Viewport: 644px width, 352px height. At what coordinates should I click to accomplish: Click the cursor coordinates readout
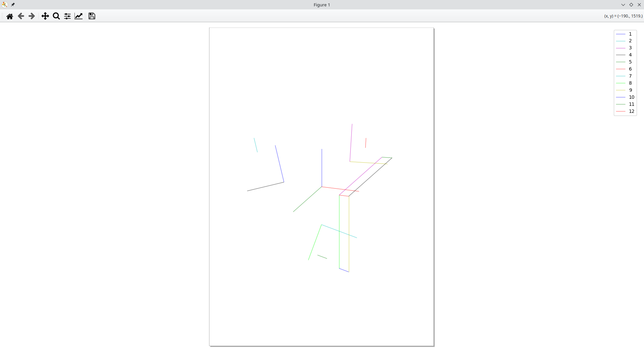point(623,16)
